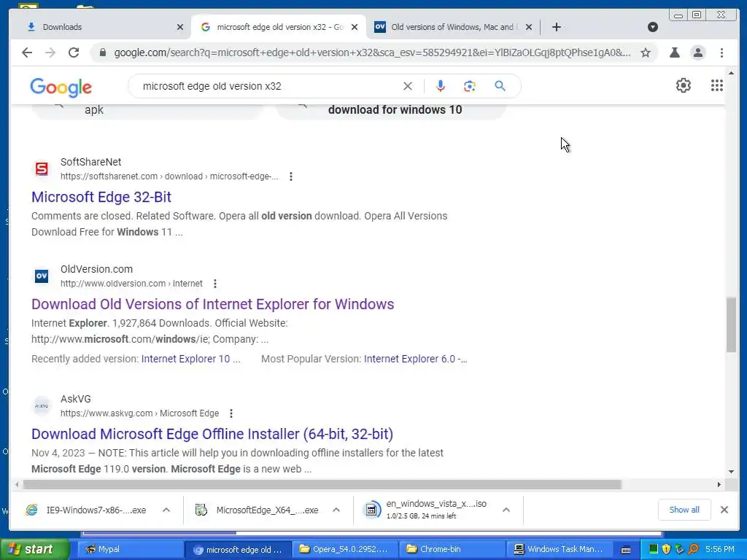
Task: Open Microsoft Edge 32-Bit result
Action: pos(101,197)
